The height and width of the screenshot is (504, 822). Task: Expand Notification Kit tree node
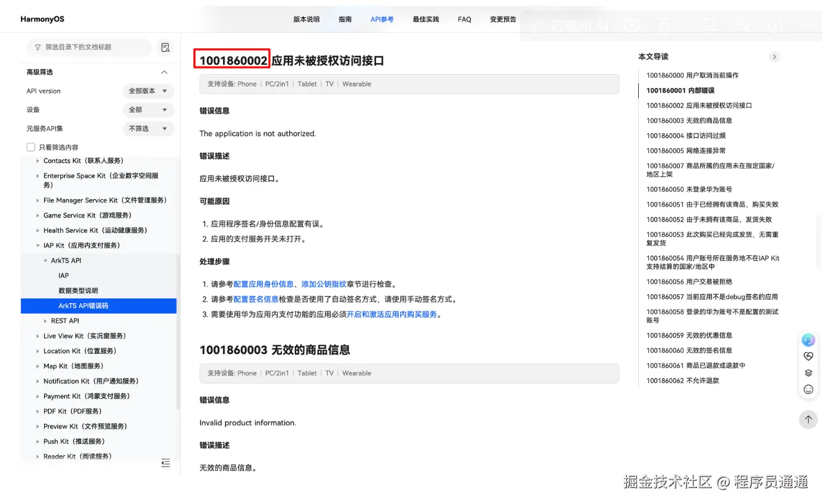click(x=38, y=381)
